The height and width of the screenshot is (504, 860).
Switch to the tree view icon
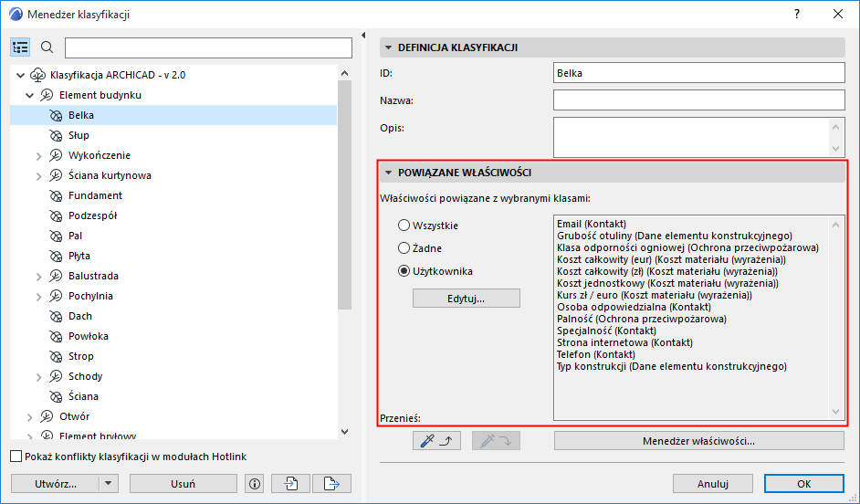pyautogui.click(x=20, y=47)
